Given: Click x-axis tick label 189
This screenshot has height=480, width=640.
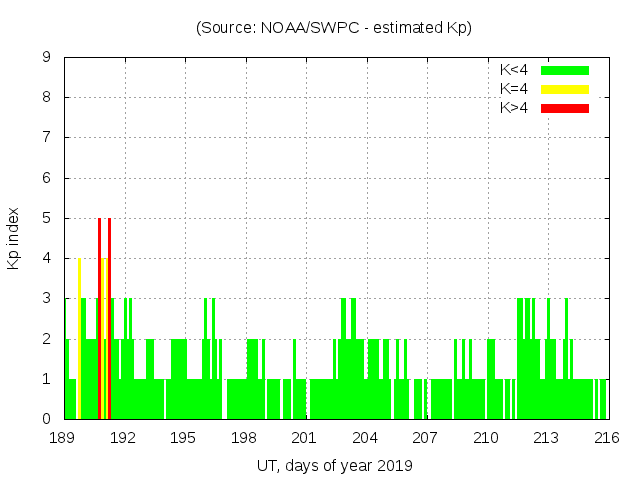Looking at the screenshot, I should pos(63,437).
